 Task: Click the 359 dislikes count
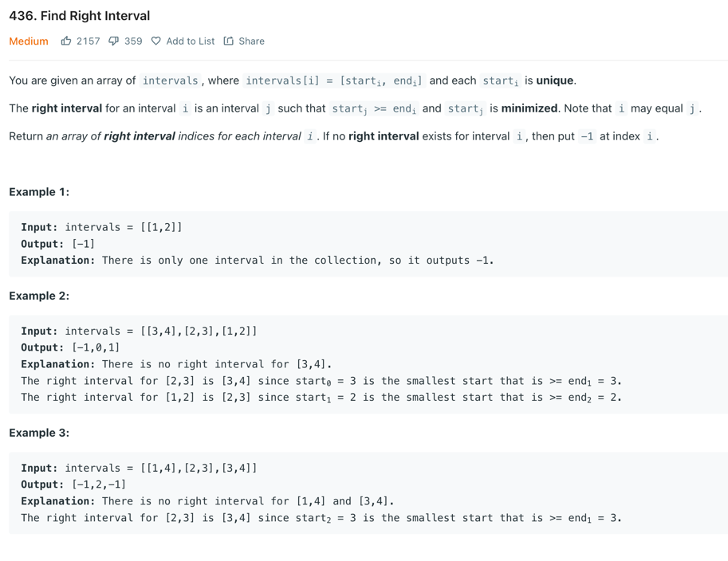click(x=133, y=41)
